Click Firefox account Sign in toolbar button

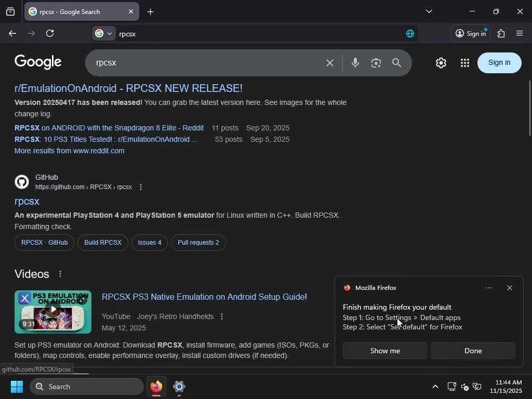point(471,33)
